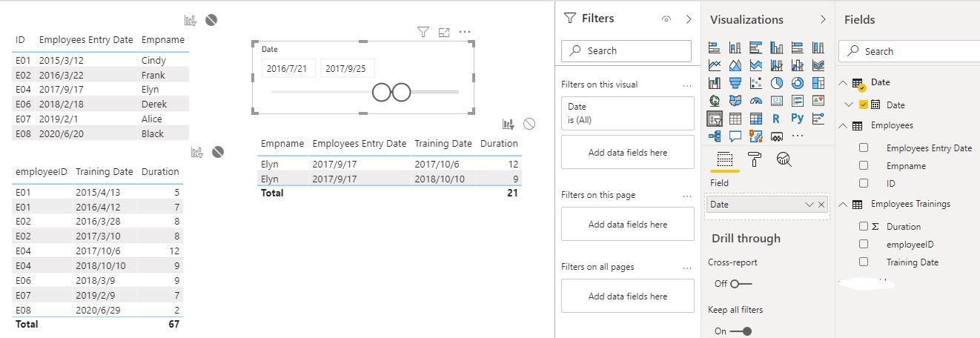This screenshot has width=980, height=338.
Task: Collapse the Filters pane chevron
Action: pyautogui.click(x=689, y=19)
